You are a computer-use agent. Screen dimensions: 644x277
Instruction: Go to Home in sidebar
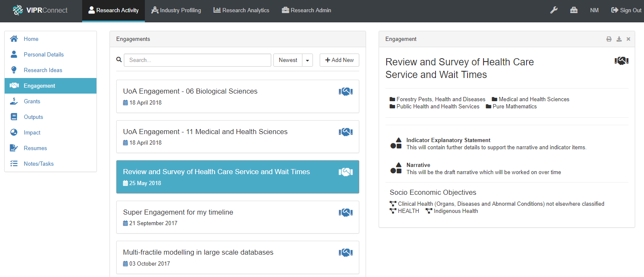[51, 39]
